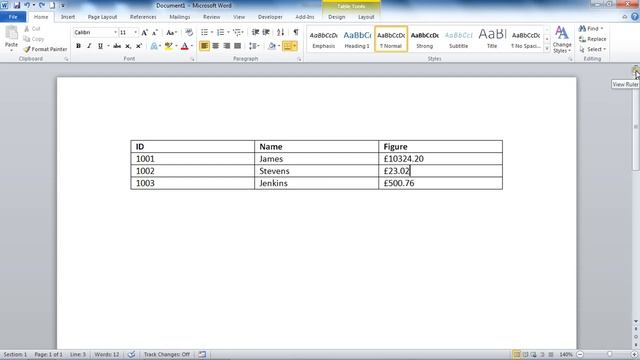Click the Zoom Out minus button

(580, 354)
